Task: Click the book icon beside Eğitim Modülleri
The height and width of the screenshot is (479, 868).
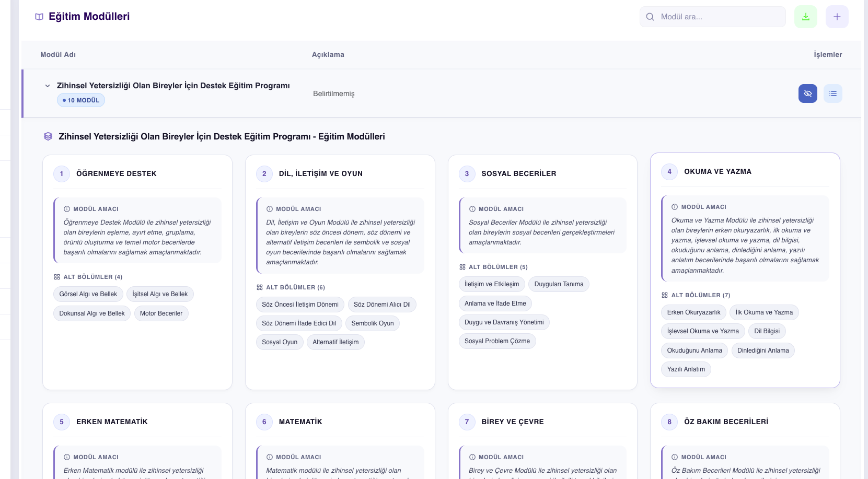Action: click(39, 17)
